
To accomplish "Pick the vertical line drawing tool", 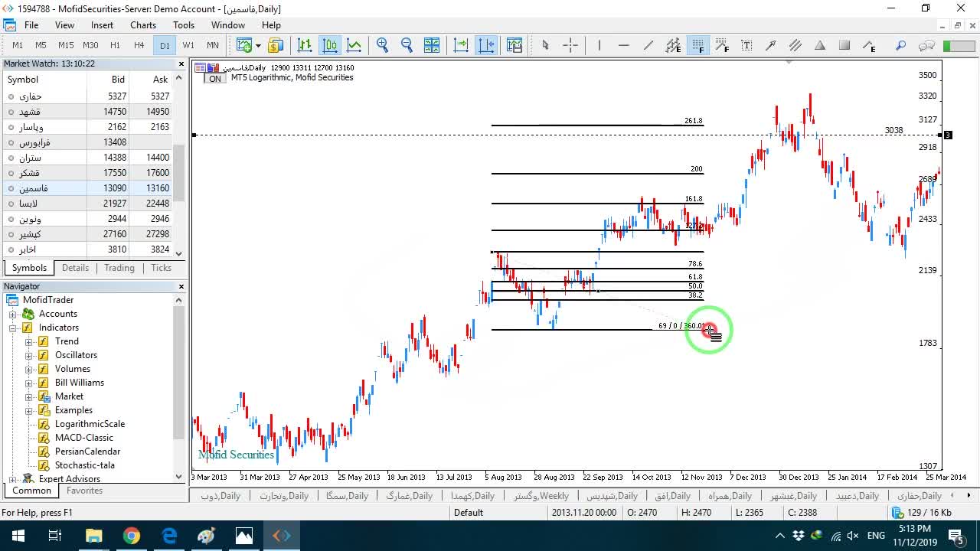I will coord(599,45).
